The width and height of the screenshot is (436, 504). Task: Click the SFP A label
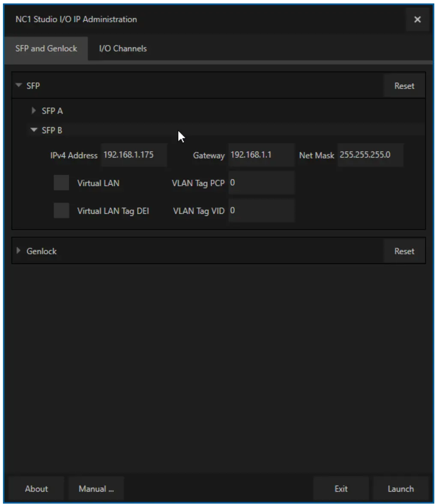pyautogui.click(x=52, y=111)
